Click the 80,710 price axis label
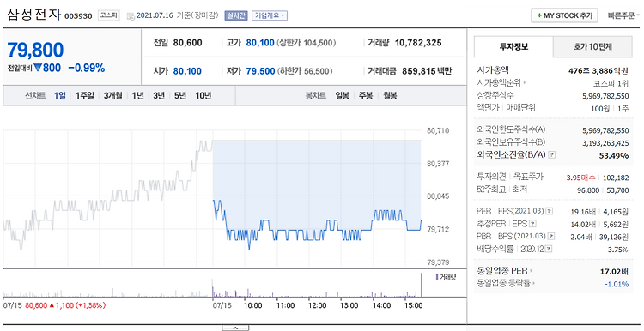The height and width of the screenshot is (331, 644). coord(437,131)
